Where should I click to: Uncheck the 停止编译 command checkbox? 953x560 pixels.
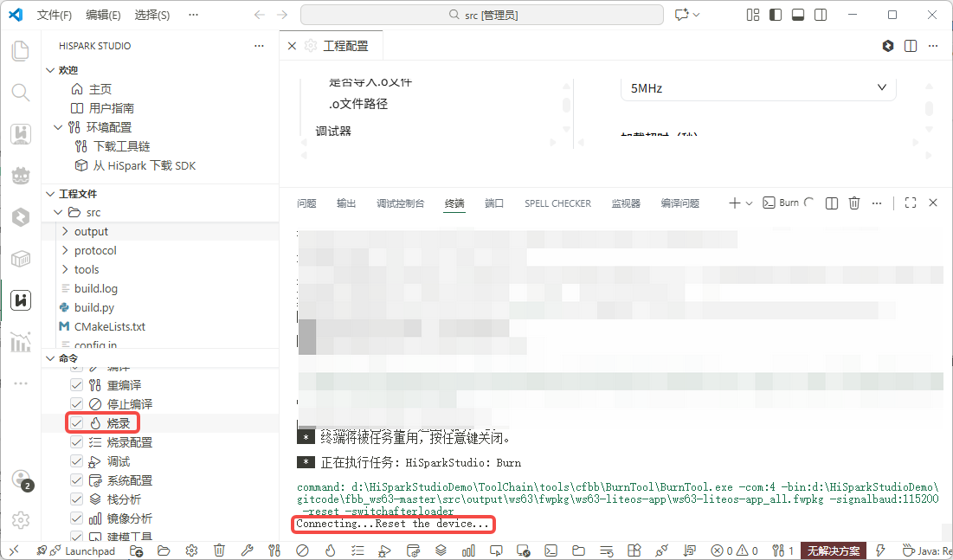(76, 403)
